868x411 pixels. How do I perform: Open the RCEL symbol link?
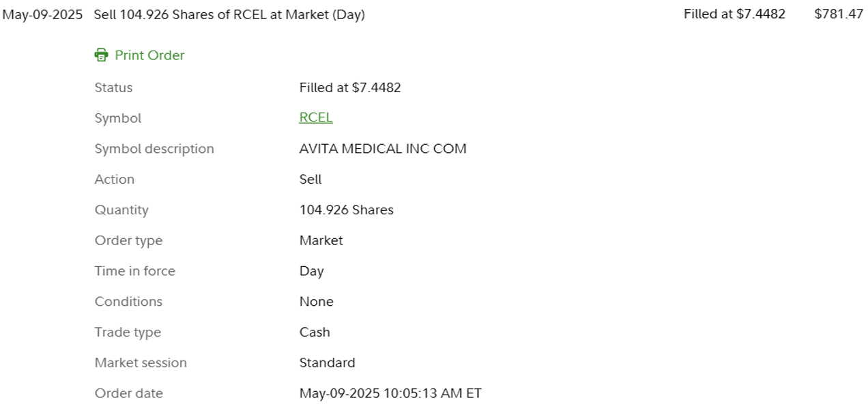coord(315,117)
